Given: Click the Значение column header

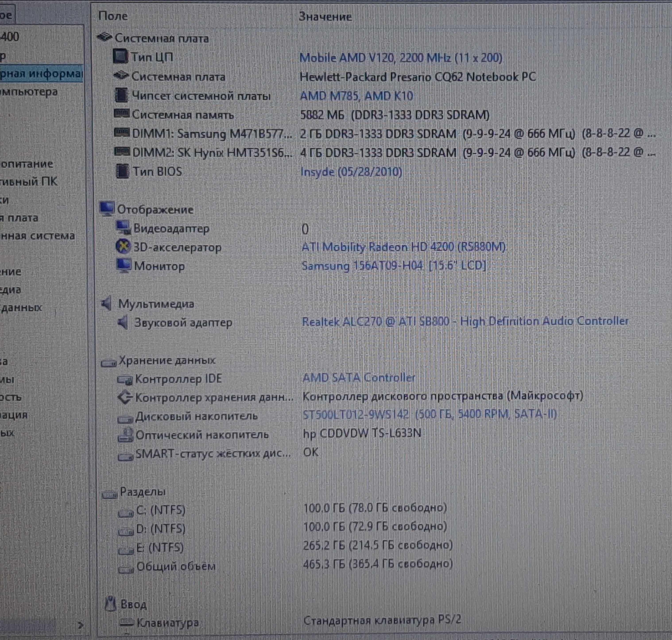Looking at the screenshot, I should point(325,16).
